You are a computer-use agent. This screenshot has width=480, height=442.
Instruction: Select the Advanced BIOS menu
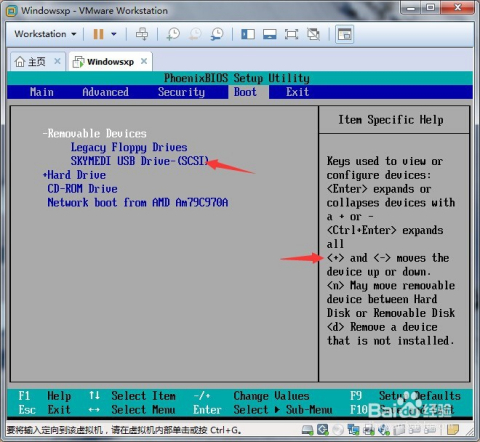click(x=105, y=92)
